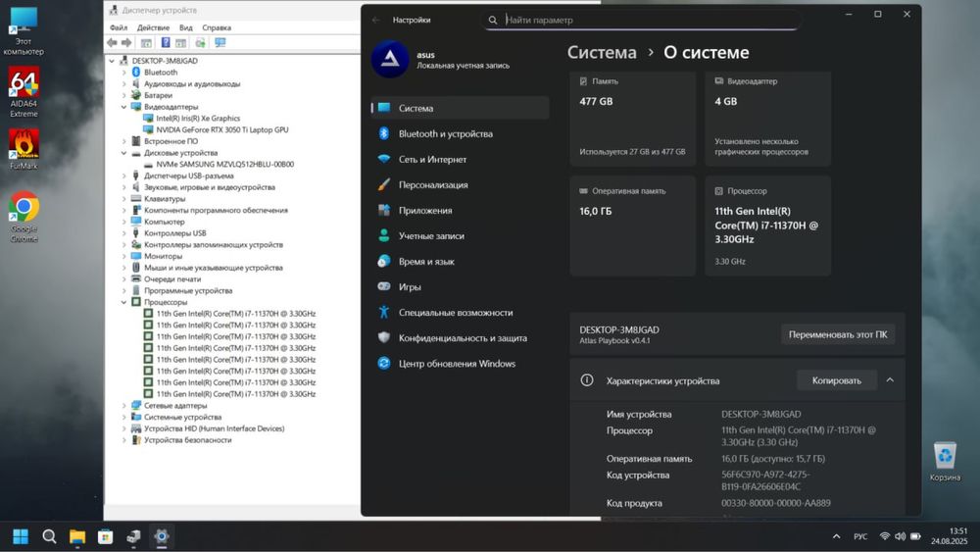The image size is (980, 552).
Task: Click Forward arrow in Device Manager toolbar
Action: [126, 42]
